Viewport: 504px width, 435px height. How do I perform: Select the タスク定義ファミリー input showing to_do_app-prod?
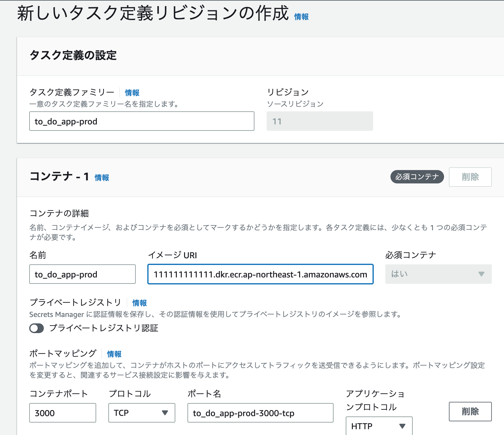point(142,121)
